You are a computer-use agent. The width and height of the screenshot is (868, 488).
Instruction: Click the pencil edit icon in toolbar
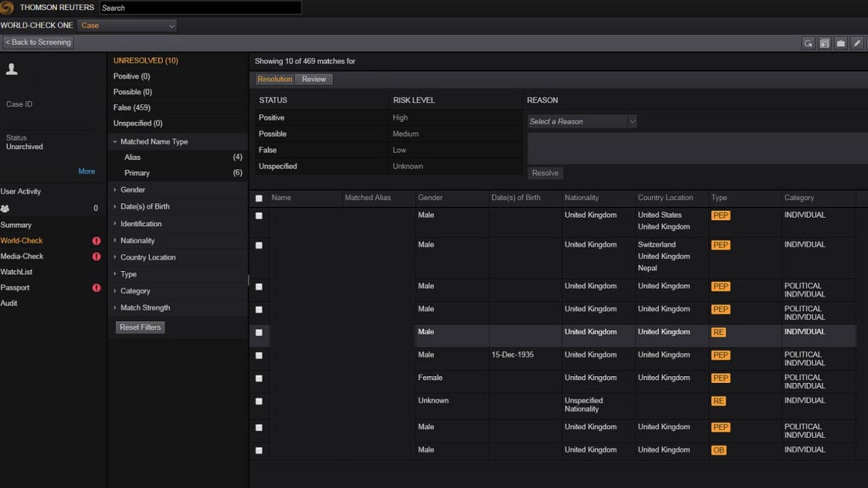point(857,43)
